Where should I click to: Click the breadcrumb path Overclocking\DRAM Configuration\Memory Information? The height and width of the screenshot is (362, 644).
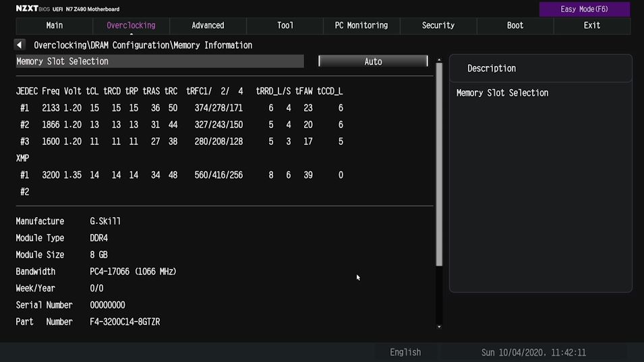[x=143, y=45]
